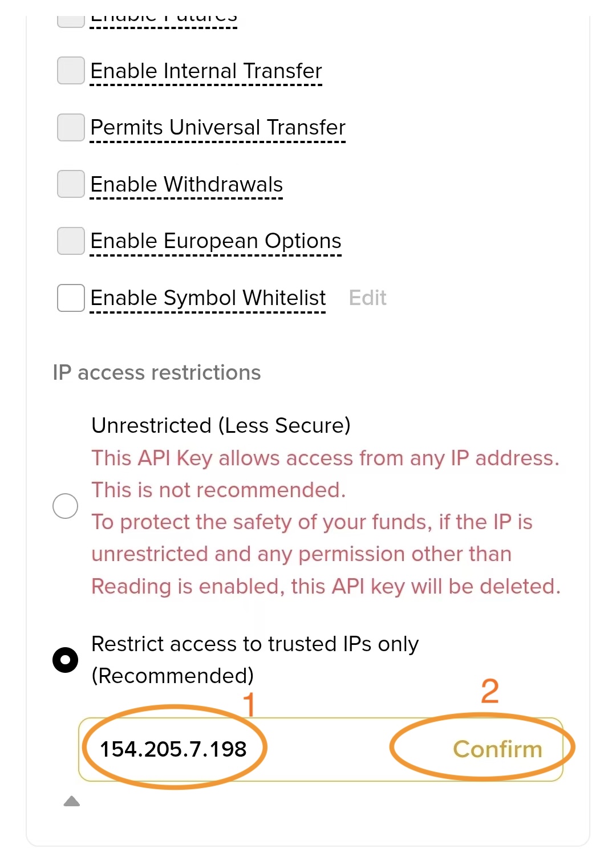Click the Enable European Options label text
Image resolution: width=616 pixels, height=861 pixels.
[x=216, y=241]
